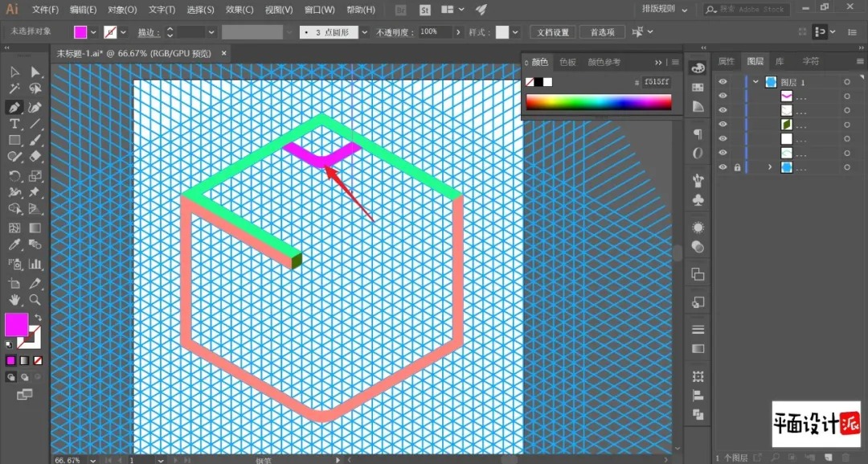
Task: Click the 不透明度 opacity link
Action: pos(395,33)
